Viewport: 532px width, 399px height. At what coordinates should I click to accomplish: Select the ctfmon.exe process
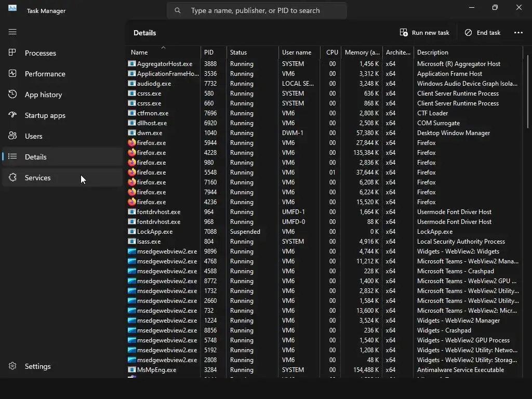324,113
